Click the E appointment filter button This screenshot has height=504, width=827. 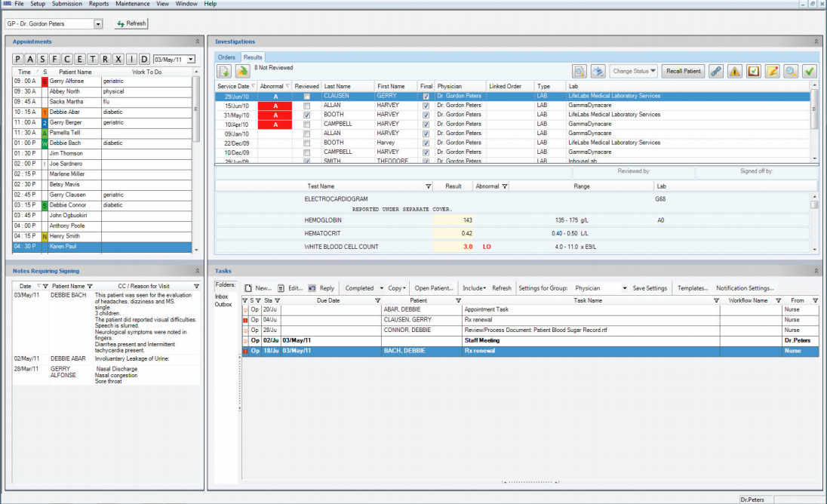80,59
